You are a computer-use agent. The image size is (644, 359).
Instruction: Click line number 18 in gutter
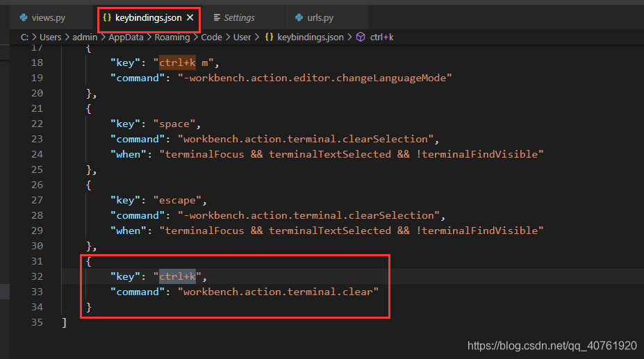click(37, 62)
